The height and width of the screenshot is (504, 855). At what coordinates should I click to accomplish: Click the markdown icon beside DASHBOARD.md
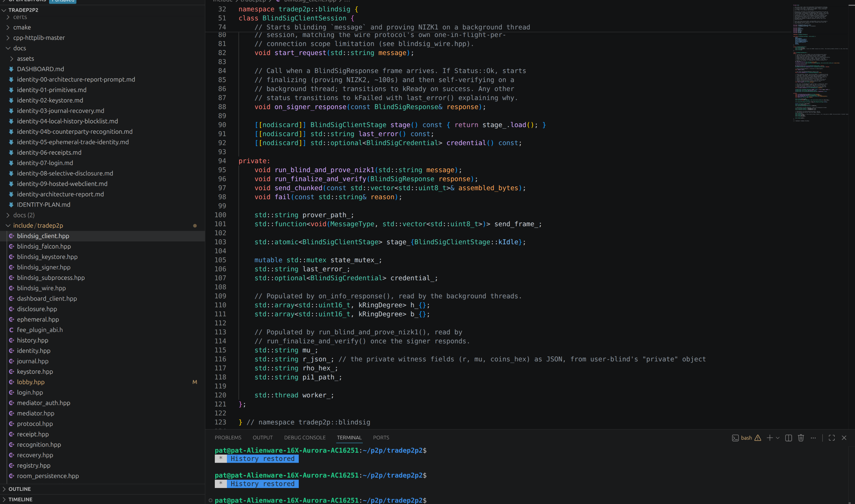(11, 69)
